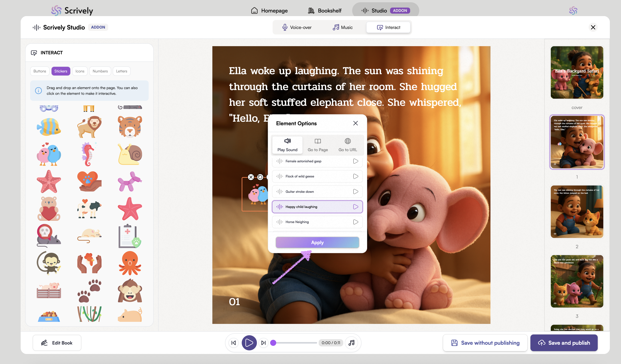This screenshot has width=621, height=364.
Task: Click the Apply button
Action: pos(317,242)
